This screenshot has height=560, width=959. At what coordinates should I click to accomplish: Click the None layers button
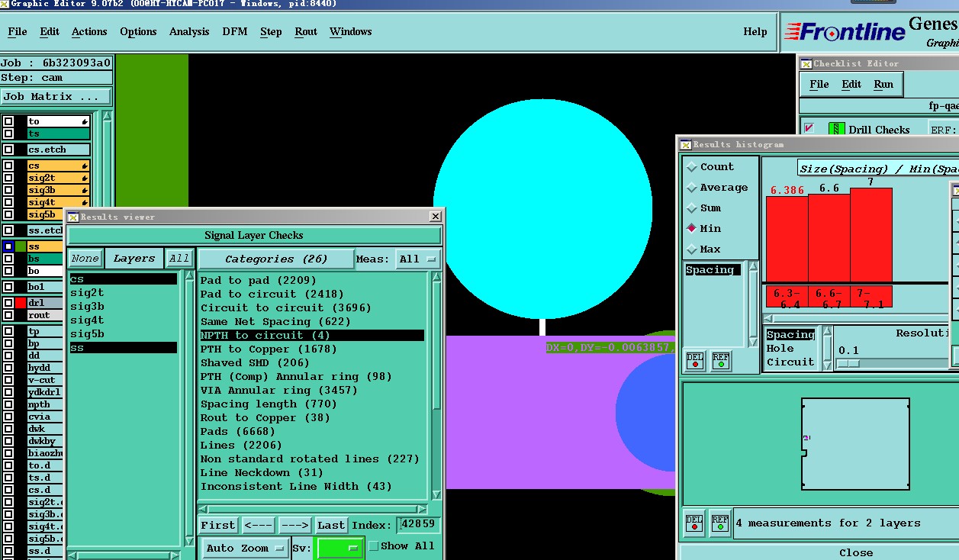(x=85, y=259)
